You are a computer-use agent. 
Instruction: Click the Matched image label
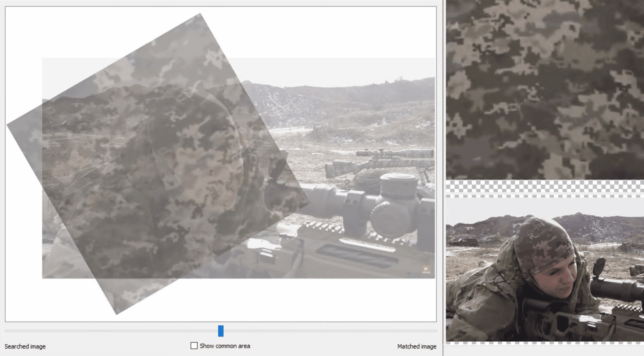tap(417, 346)
